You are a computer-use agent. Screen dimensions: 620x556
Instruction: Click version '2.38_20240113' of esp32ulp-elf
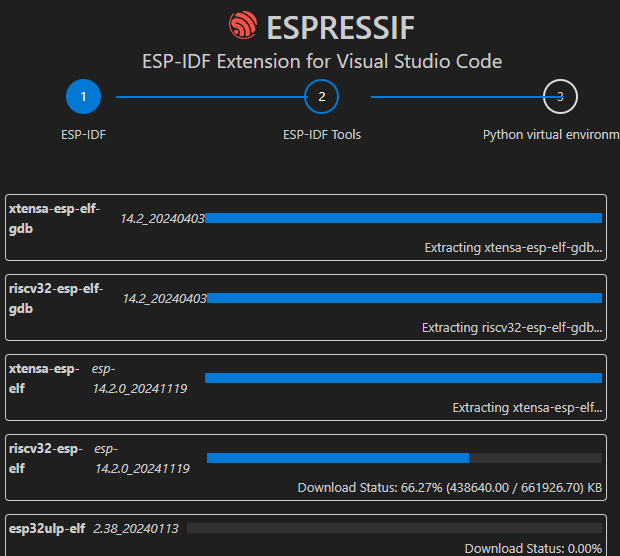[x=136, y=528]
